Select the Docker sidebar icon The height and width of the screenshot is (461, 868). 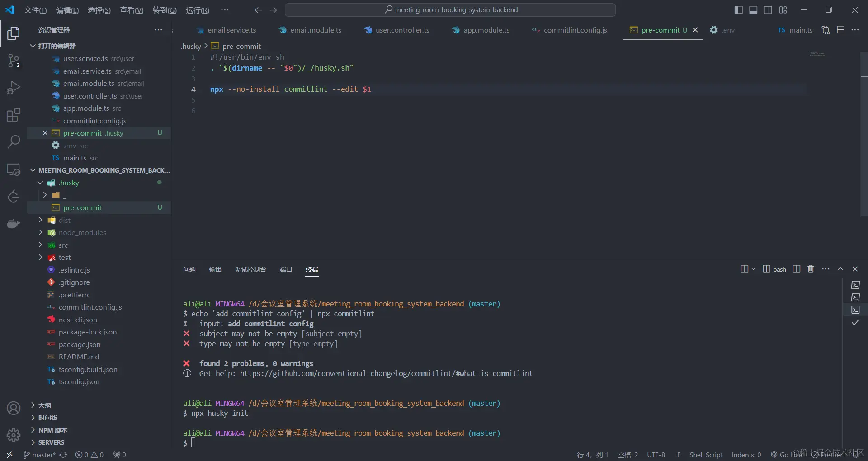(x=14, y=223)
